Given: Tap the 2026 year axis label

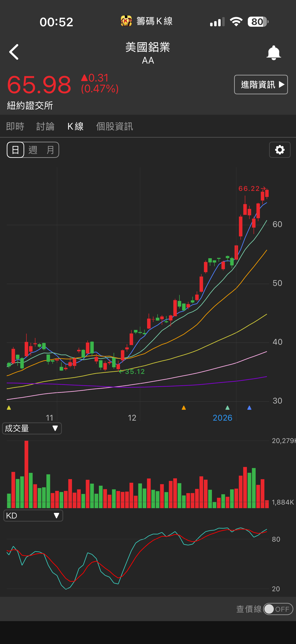Looking at the screenshot, I should point(222,418).
